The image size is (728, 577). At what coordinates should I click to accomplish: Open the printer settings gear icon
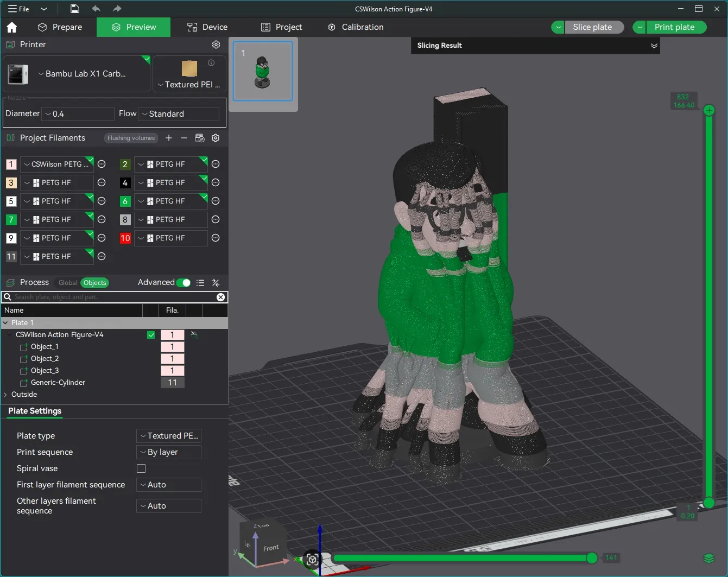(x=216, y=45)
